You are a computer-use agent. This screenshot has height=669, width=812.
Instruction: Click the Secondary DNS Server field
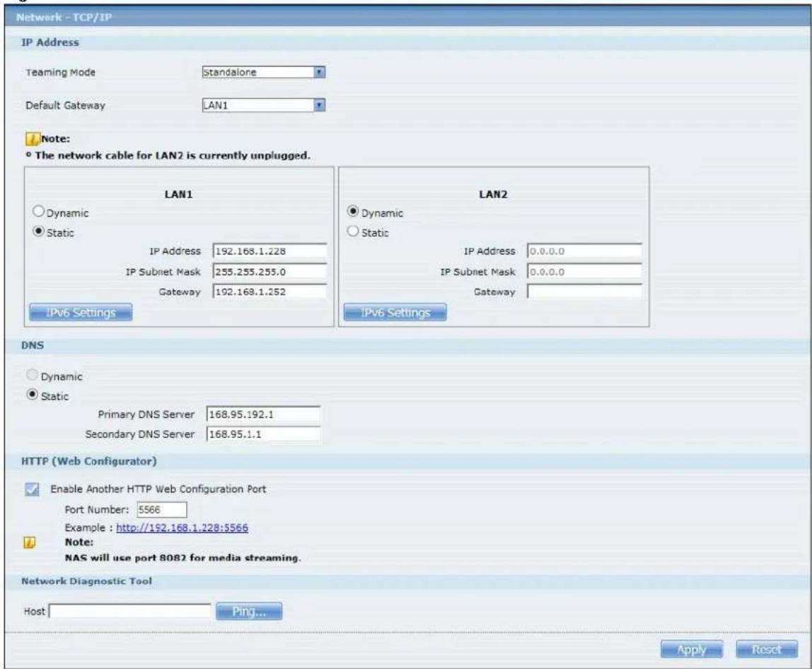click(x=263, y=434)
